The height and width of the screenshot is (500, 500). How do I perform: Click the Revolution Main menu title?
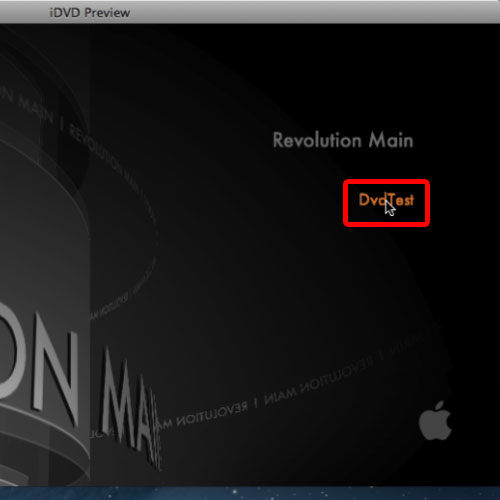coord(343,140)
